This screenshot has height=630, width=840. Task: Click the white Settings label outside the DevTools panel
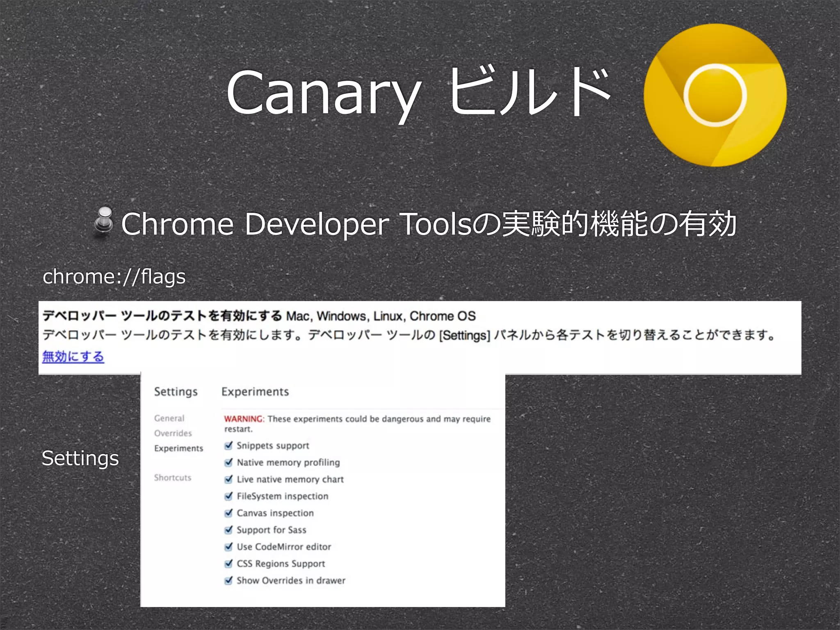coord(80,459)
